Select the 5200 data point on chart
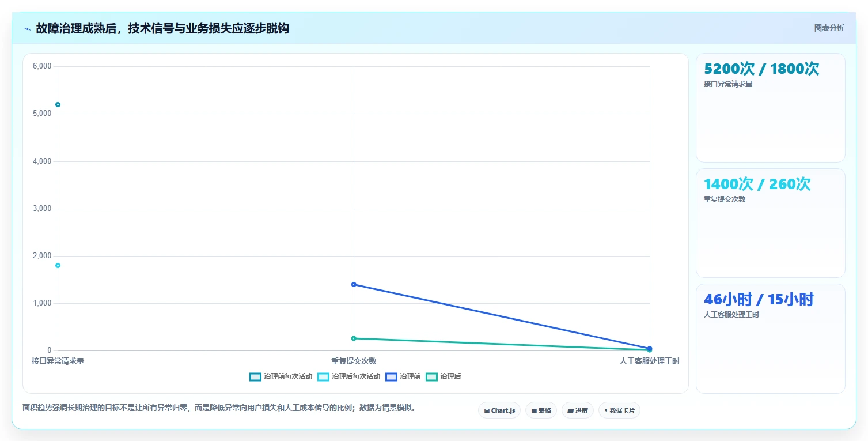 coord(58,104)
